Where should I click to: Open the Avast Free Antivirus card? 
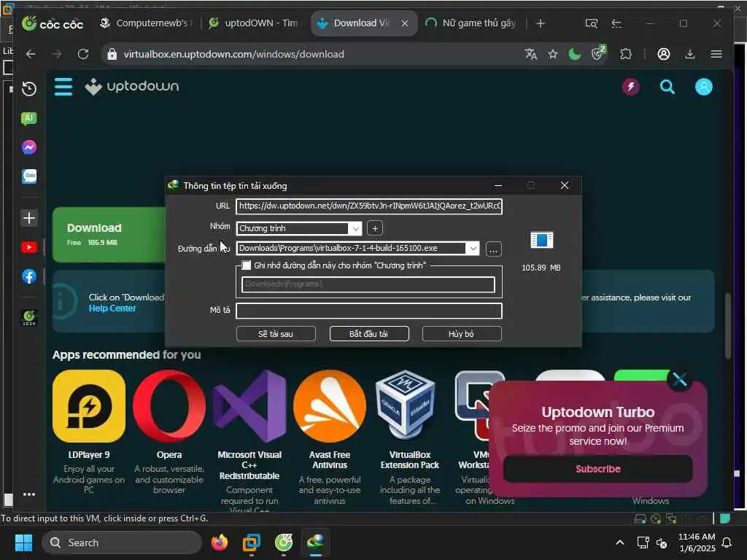[x=330, y=437]
